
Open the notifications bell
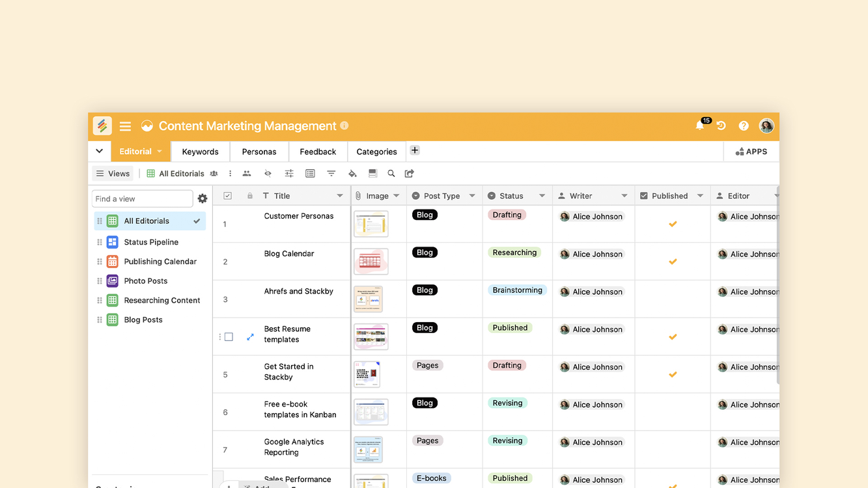[700, 126]
